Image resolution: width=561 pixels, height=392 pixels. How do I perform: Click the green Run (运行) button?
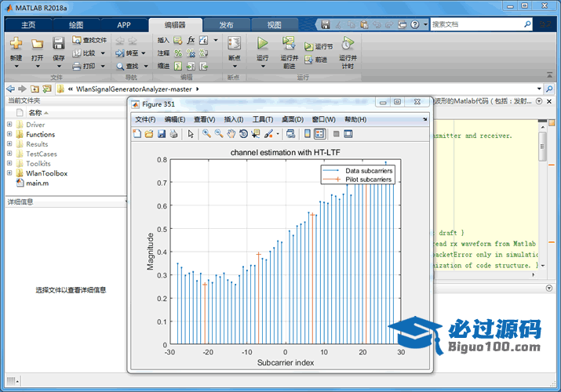[x=262, y=44]
